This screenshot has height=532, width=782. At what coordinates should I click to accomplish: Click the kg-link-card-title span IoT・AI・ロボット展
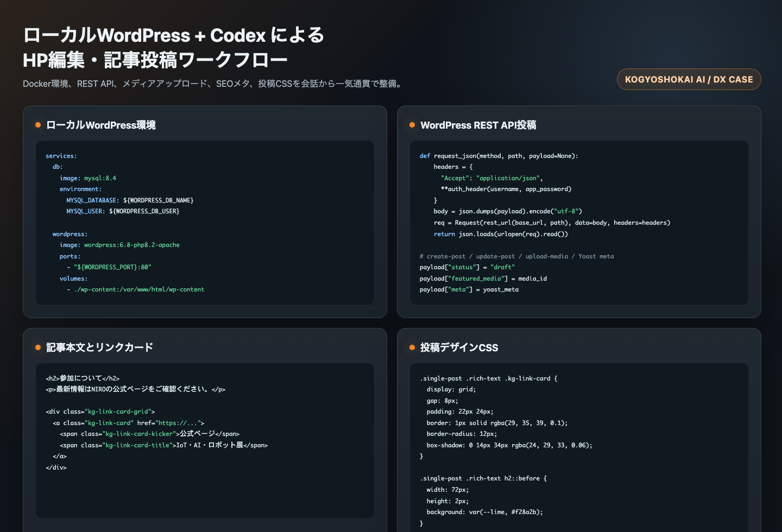coord(164,445)
